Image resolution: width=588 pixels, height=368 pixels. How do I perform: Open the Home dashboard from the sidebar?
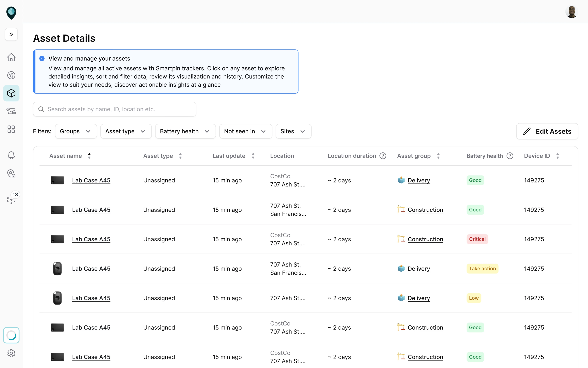click(11, 57)
